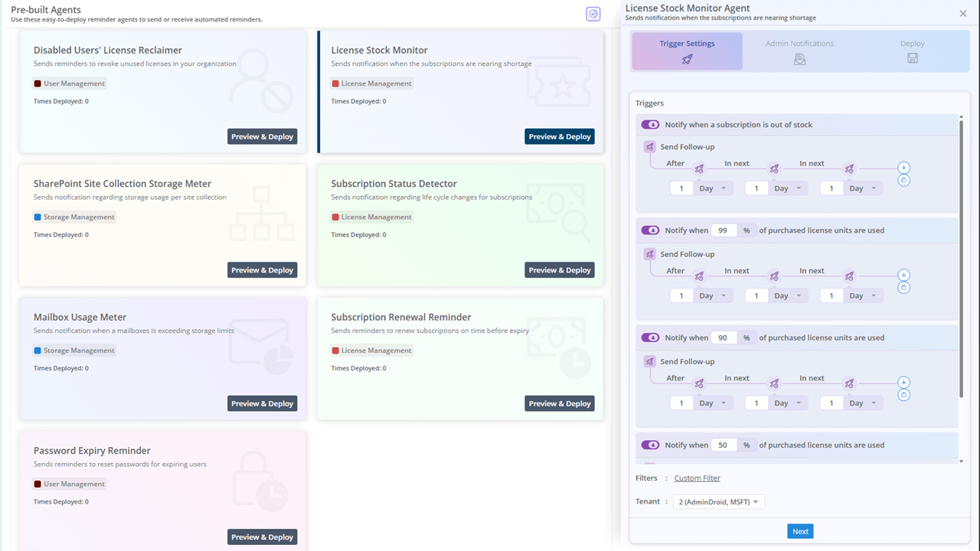The width and height of the screenshot is (980, 551).
Task: Open the 'After' Day dropdown in 90% trigger
Action: coord(714,403)
